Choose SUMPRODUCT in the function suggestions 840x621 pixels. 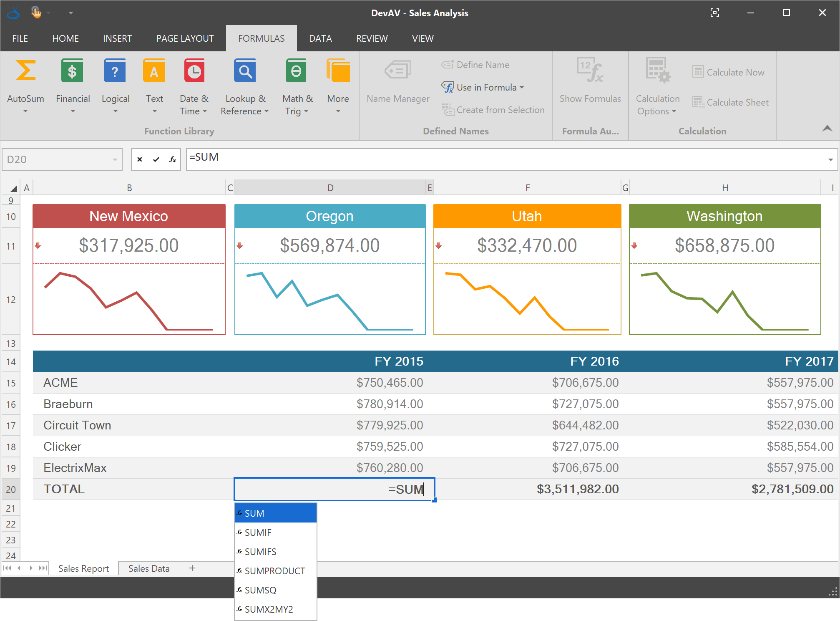pos(274,571)
